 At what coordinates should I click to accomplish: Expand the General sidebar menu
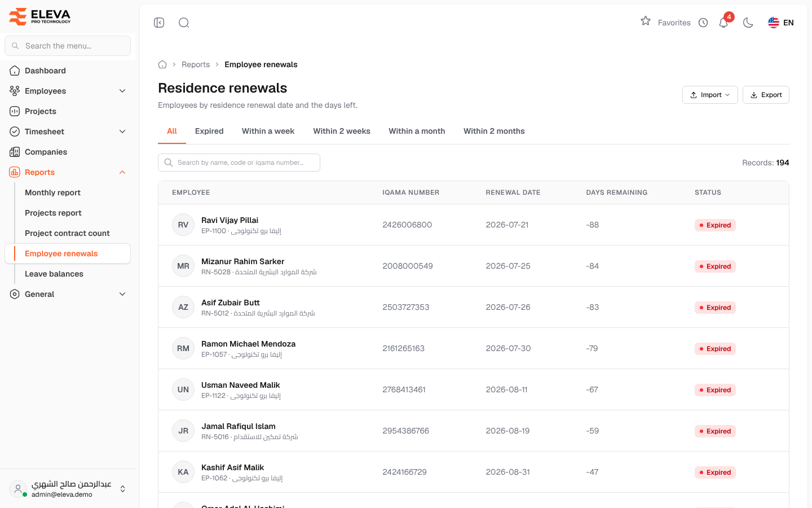pos(68,294)
